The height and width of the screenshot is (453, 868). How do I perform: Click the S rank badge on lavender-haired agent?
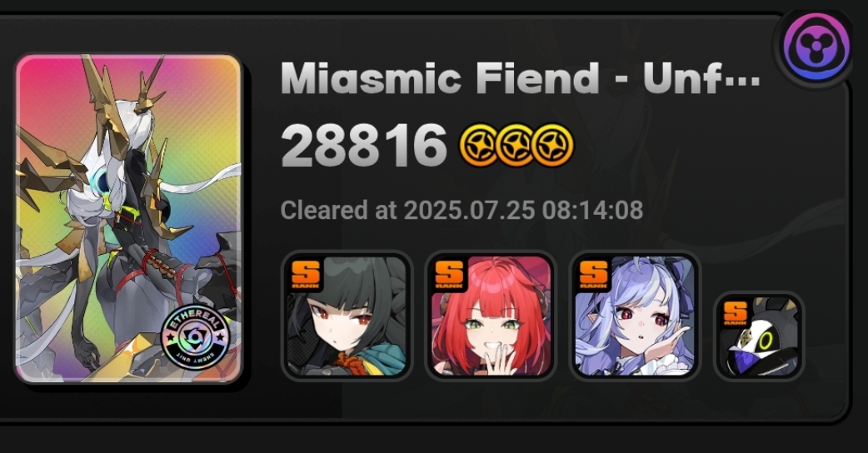point(594,275)
